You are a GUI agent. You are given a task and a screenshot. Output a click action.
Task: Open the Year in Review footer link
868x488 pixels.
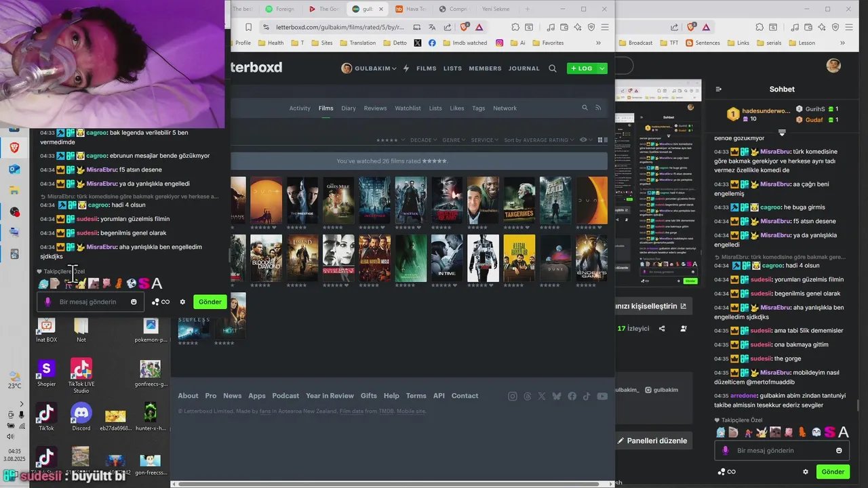pyautogui.click(x=330, y=396)
